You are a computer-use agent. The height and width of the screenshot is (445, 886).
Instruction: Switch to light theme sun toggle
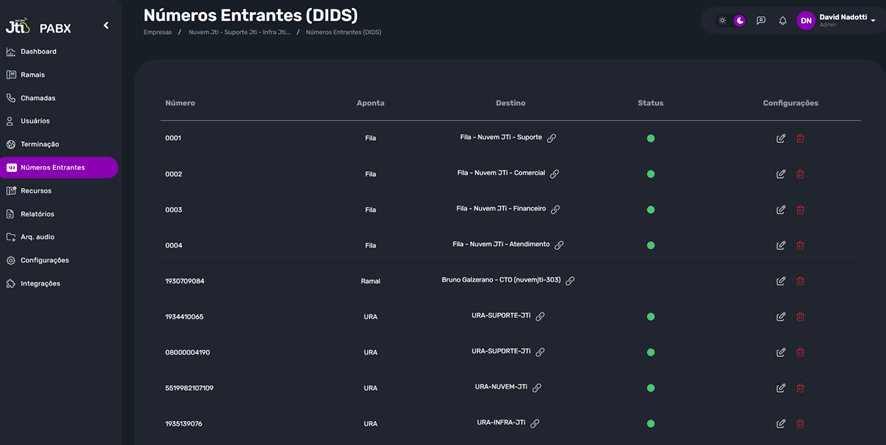point(723,21)
